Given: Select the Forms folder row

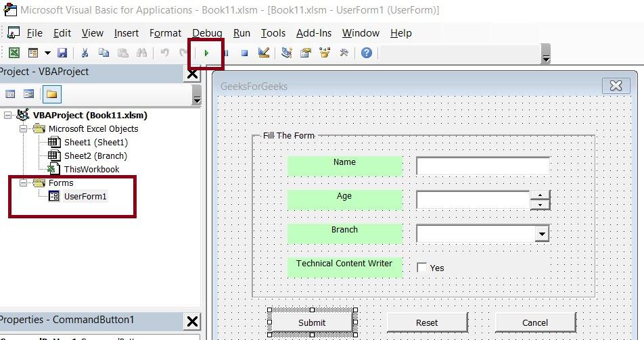Looking at the screenshot, I should tap(61, 183).
